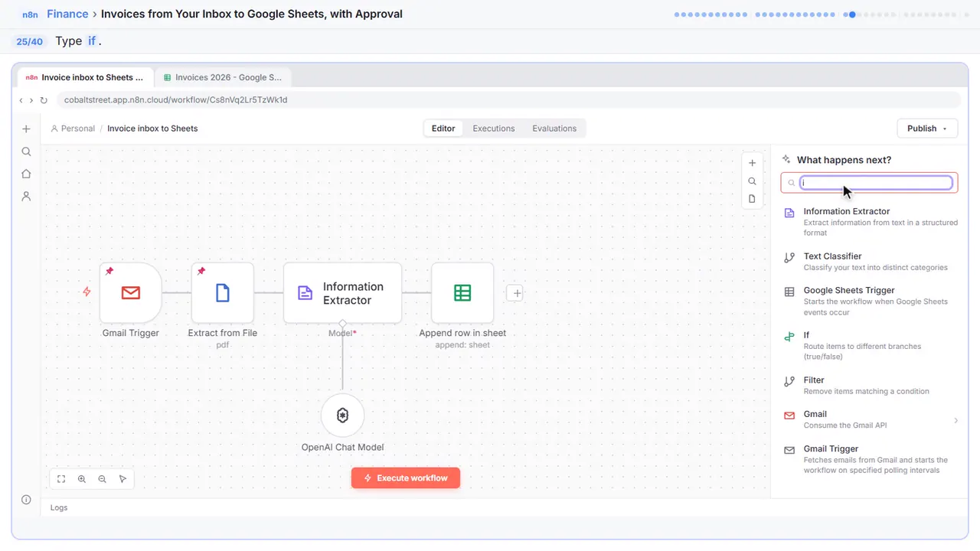Image resolution: width=980 pixels, height=551 pixels.
Task: Switch to the Editor tab
Action: (x=443, y=129)
